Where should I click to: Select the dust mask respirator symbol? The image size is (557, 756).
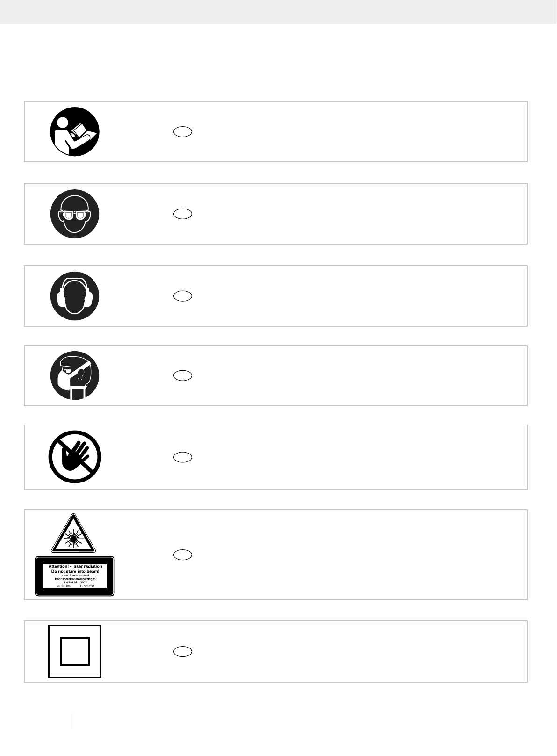pyautogui.click(x=75, y=375)
